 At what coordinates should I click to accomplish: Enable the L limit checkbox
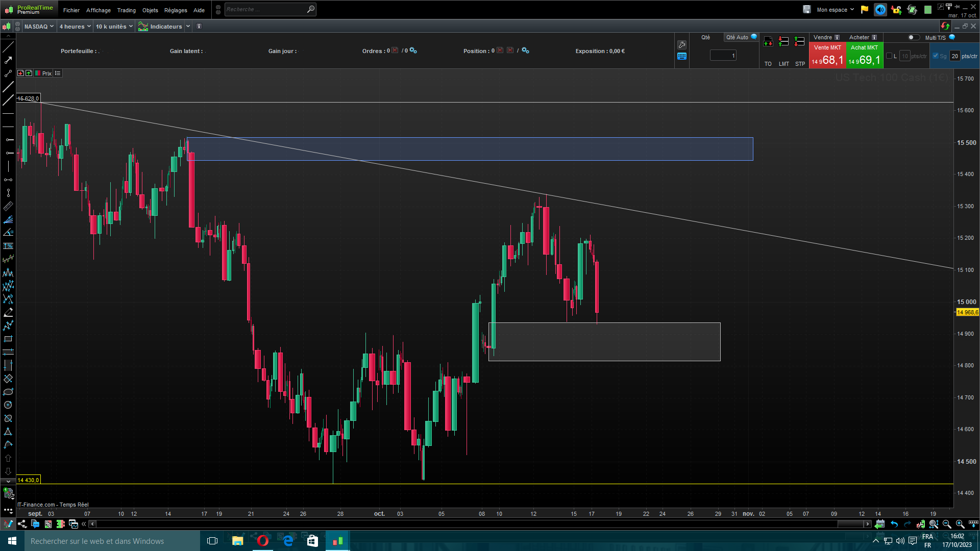(889, 56)
